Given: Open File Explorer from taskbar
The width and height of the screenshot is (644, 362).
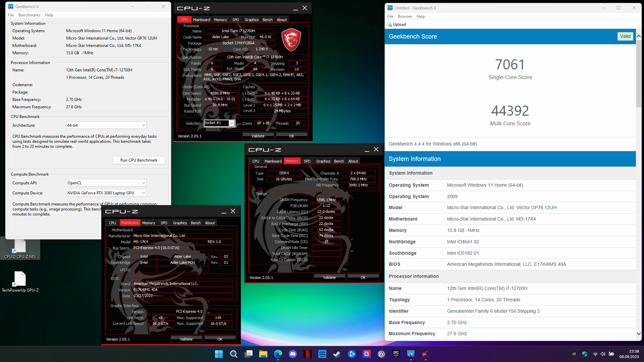Looking at the screenshot, I should (263, 354).
